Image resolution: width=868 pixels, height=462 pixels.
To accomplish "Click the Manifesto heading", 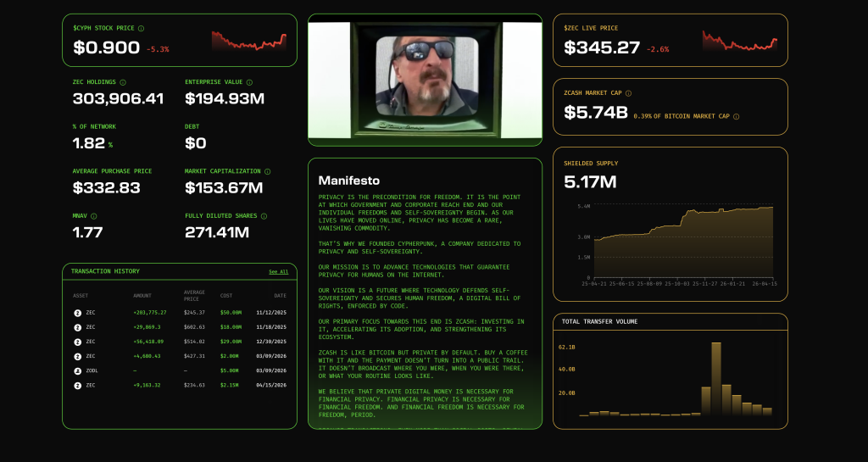I will [348, 181].
